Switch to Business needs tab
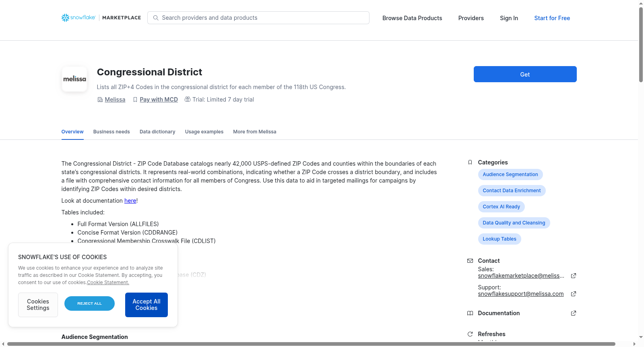The image size is (644, 347). coord(111,132)
